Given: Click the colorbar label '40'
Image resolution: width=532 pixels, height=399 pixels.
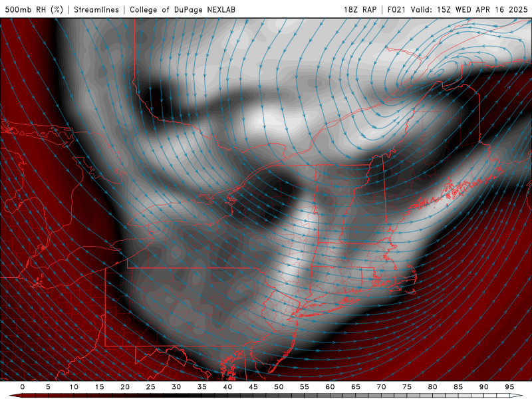Looking at the screenshot, I should 227,387.
